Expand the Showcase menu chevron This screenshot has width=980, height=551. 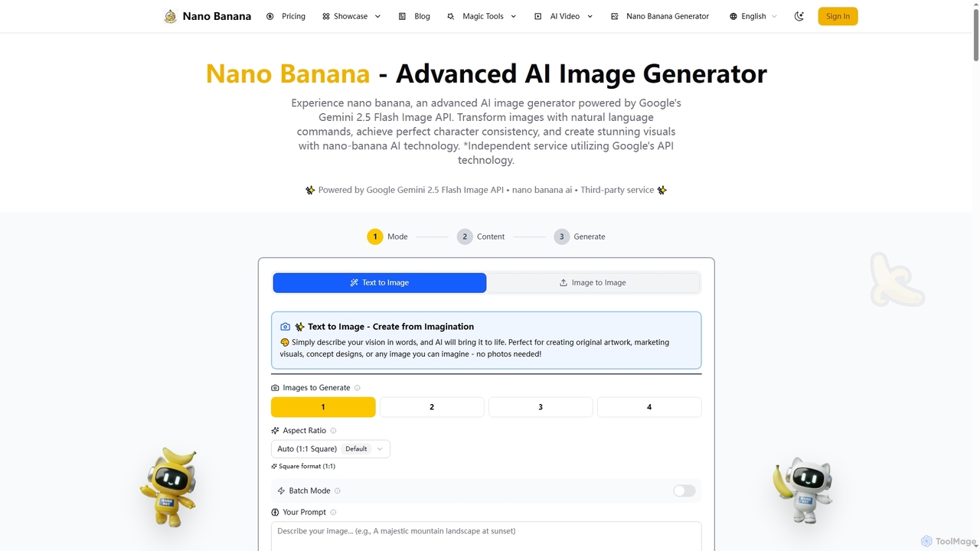pyautogui.click(x=377, y=16)
